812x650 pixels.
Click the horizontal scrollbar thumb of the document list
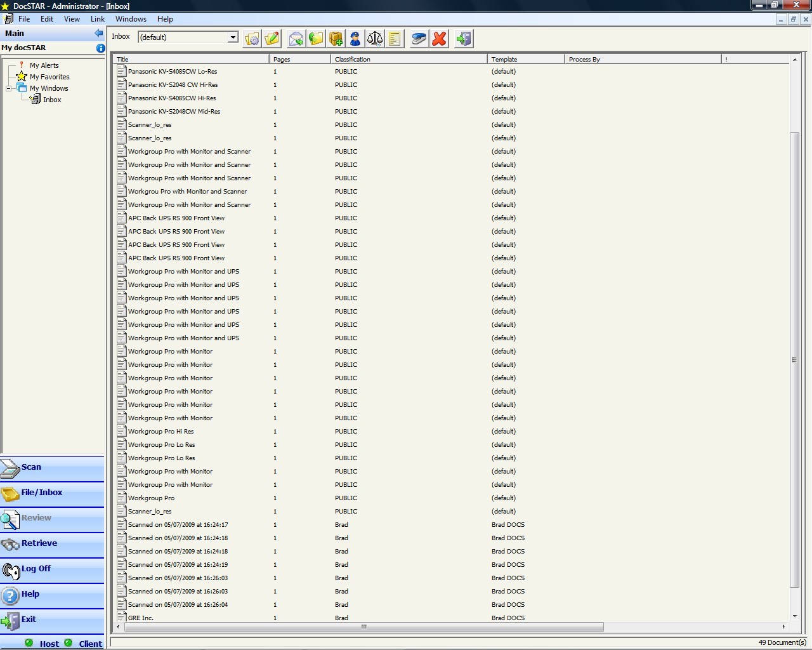pos(363,627)
